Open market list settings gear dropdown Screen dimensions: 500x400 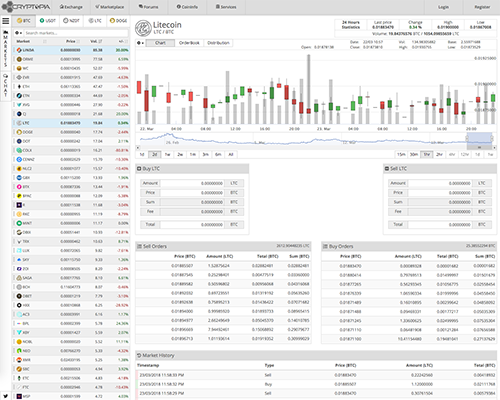(x=18, y=33)
